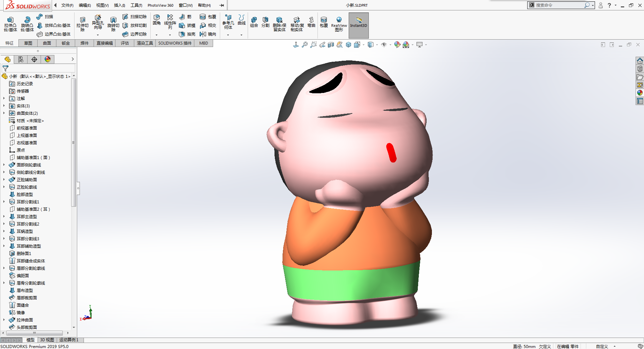Click the 曲线 curves tool

click(242, 20)
